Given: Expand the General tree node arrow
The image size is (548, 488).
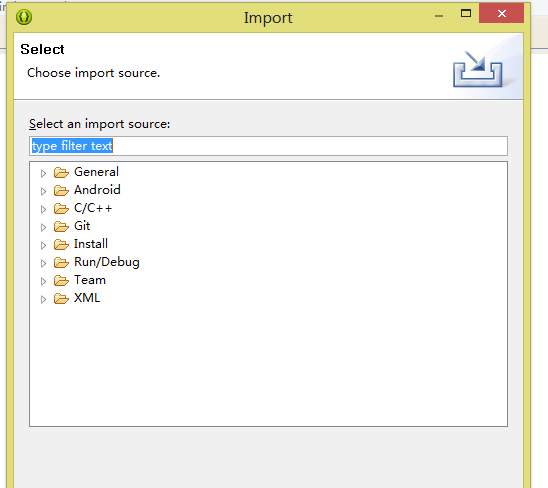Looking at the screenshot, I should pos(43,173).
